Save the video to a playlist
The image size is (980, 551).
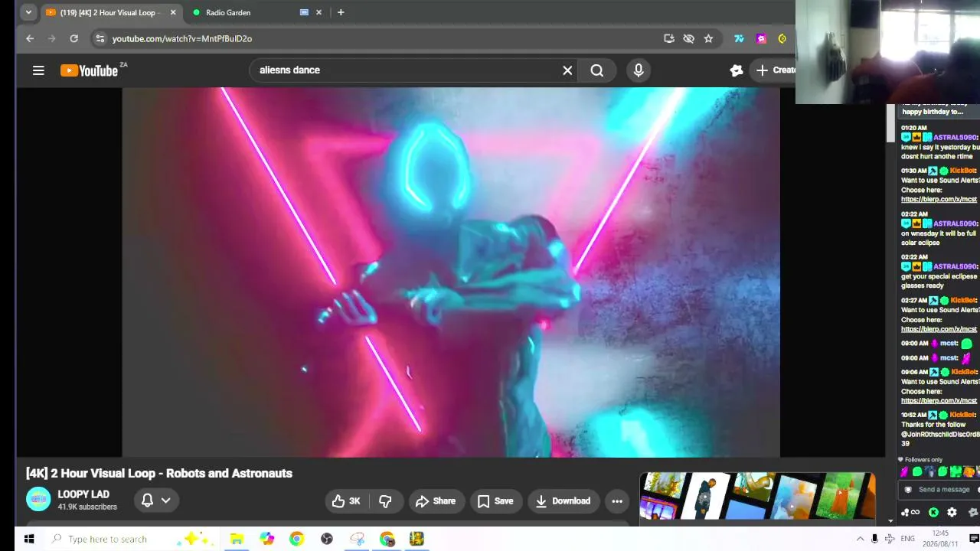pyautogui.click(x=495, y=501)
